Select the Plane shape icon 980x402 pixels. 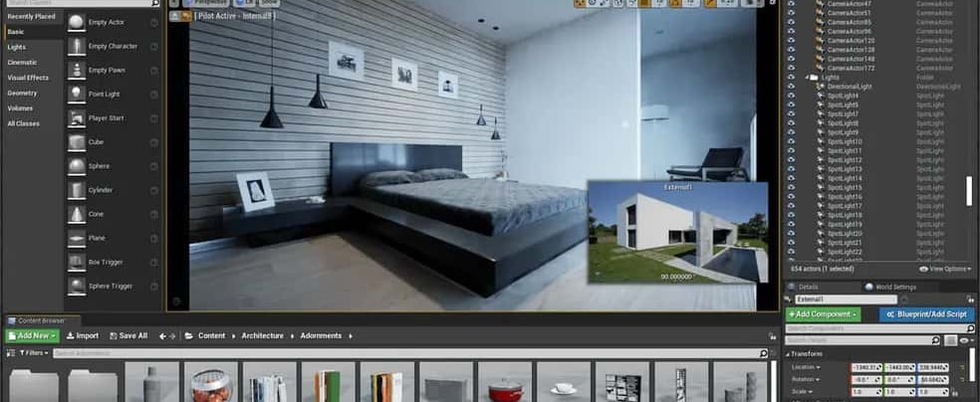tap(77, 238)
